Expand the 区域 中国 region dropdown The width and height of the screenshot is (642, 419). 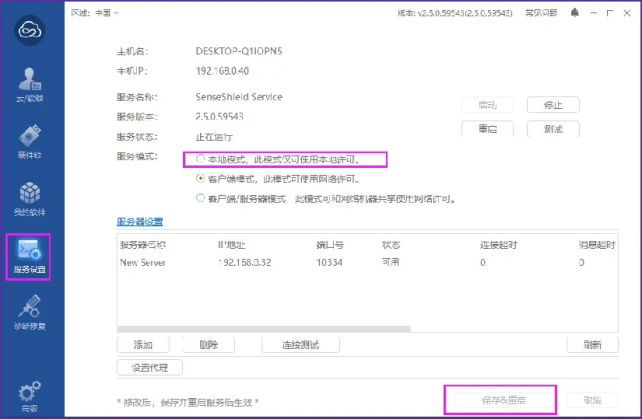pyautogui.click(x=95, y=13)
